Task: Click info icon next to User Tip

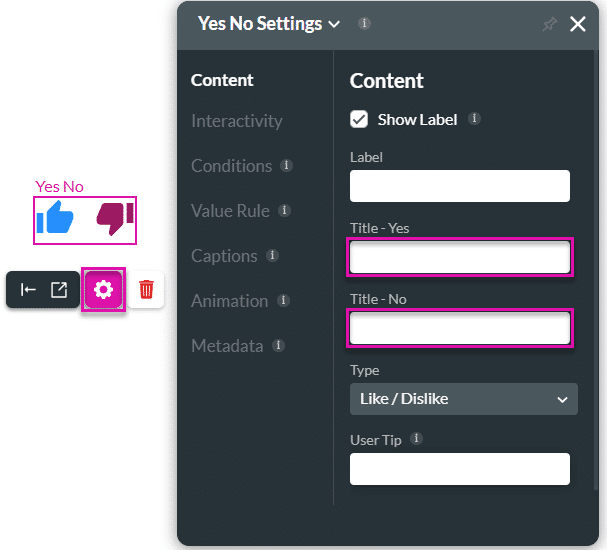Action: tap(417, 439)
